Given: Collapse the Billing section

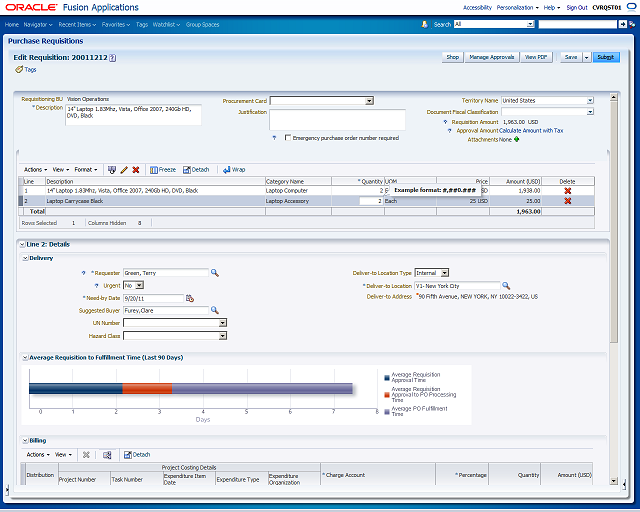Looking at the screenshot, I should pyautogui.click(x=25, y=441).
